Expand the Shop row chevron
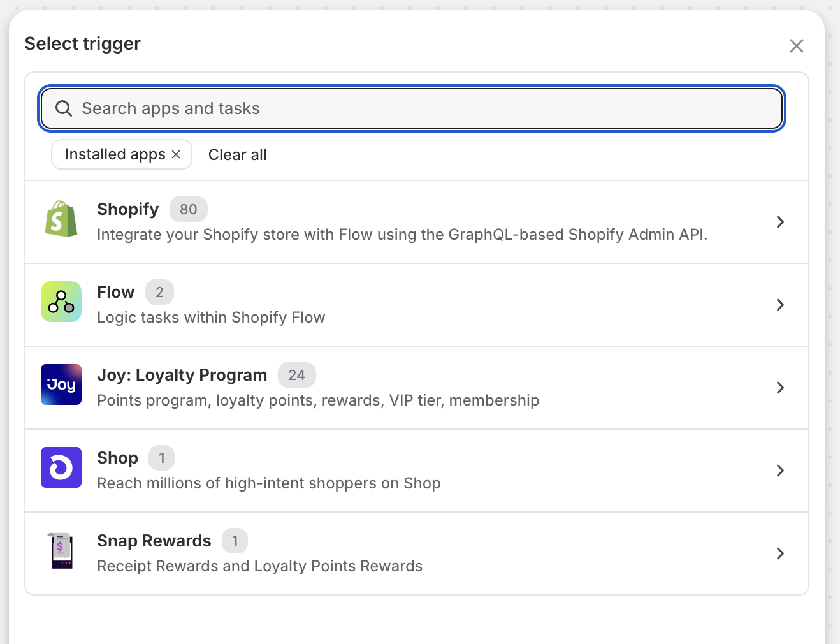This screenshot has height=644, width=840. pyautogui.click(x=780, y=471)
